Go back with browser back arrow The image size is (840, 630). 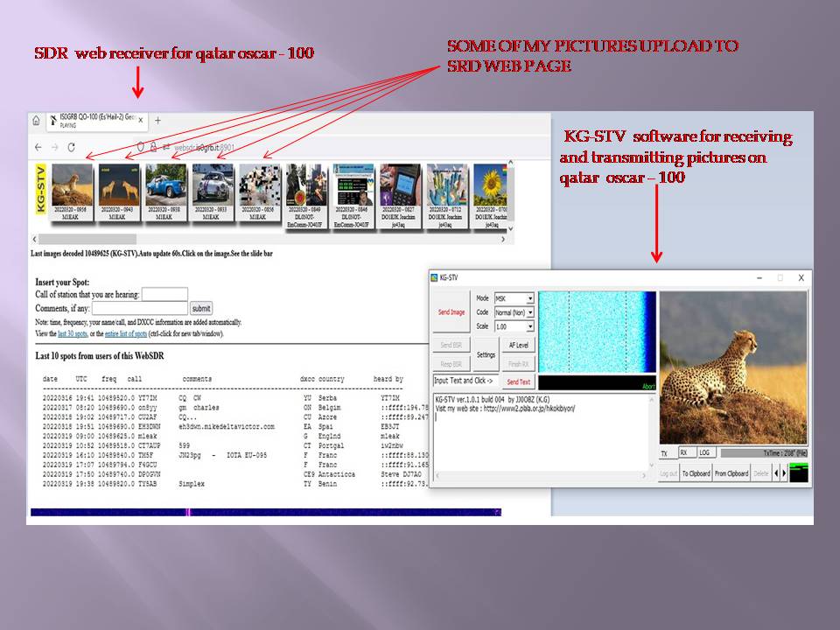tap(38, 147)
